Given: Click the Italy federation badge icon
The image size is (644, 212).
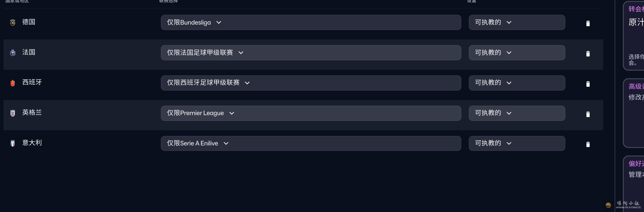Looking at the screenshot, I should pyautogui.click(x=12, y=143).
